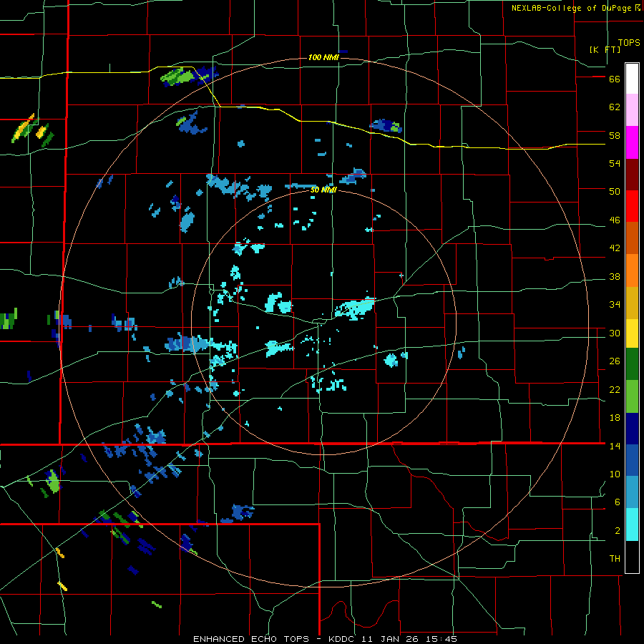Image resolution: width=644 pixels, height=644 pixels.
Task: Click the light green legend swatch
Action: point(632,396)
